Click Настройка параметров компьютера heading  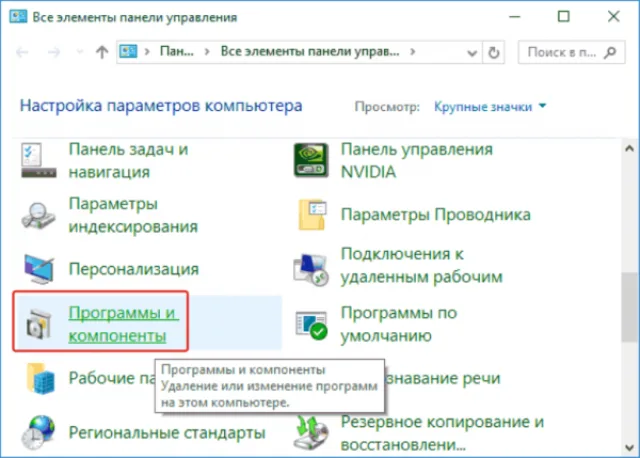coord(161,106)
